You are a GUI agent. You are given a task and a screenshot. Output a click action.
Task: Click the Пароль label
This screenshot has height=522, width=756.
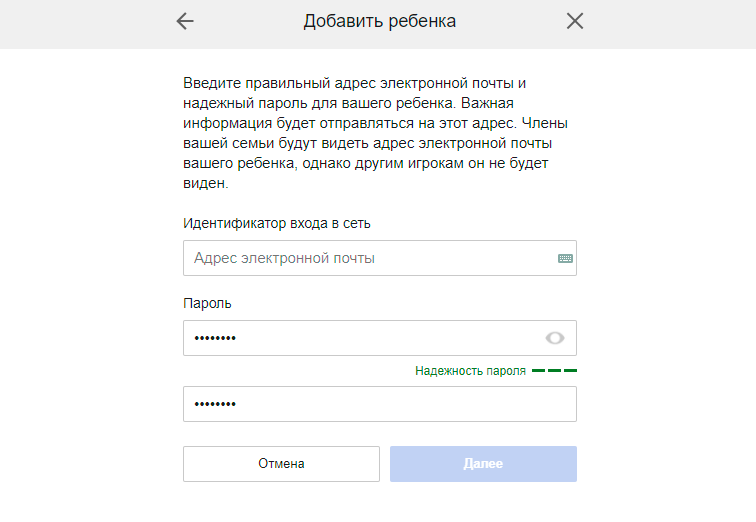tap(207, 304)
